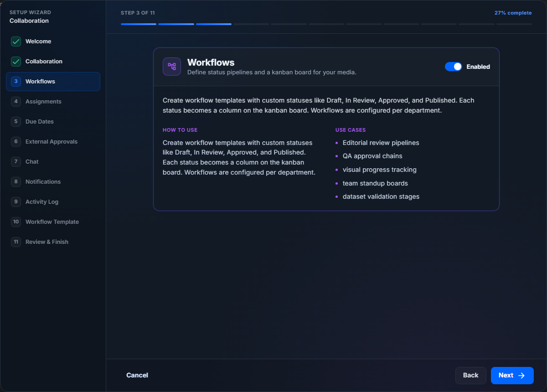Open the Notifications step
The width and height of the screenshot is (547, 392).
click(53, 182)
